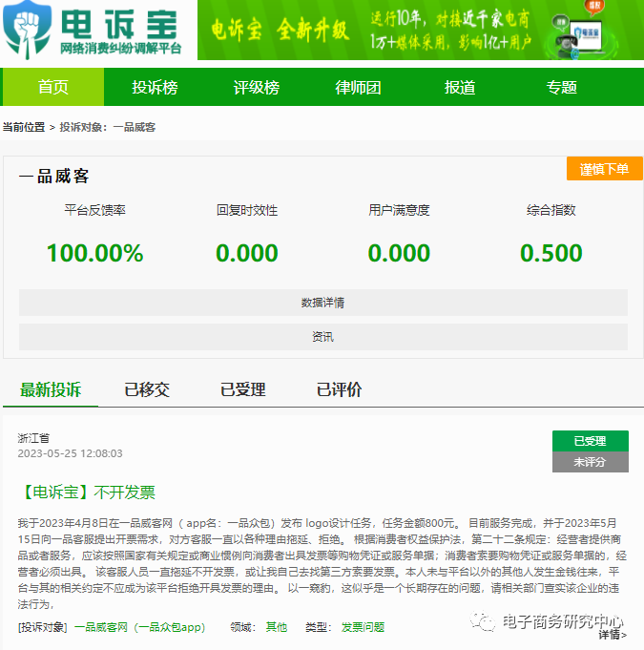This screenshot has height=650, width=644.
Task: Click the 100.00% feedback rate value
Action: (x=94, y=253)
